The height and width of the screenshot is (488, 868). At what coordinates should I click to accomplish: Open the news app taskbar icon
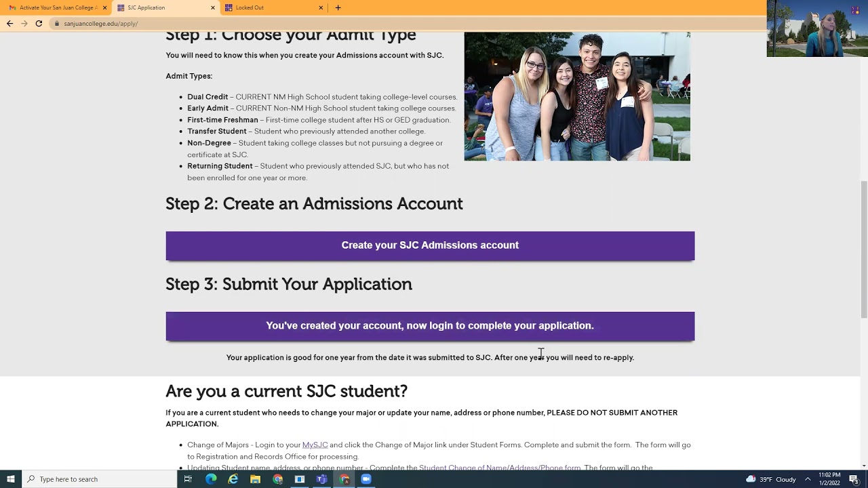click(300, 479)
